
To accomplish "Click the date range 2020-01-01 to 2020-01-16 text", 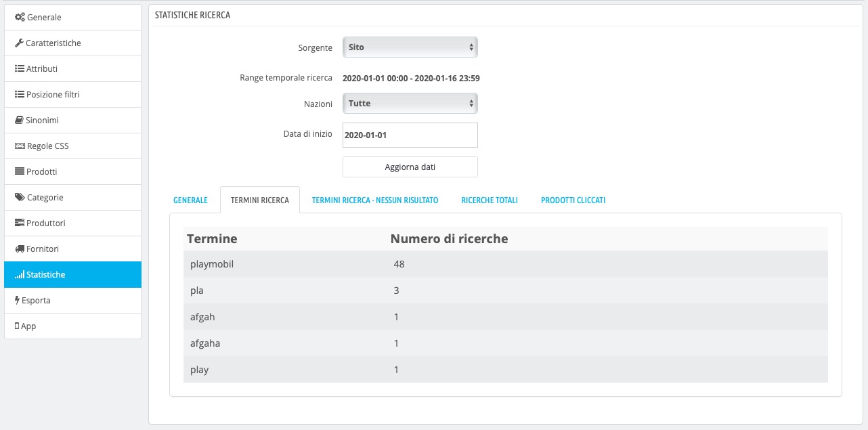I will tap(411, 78).
